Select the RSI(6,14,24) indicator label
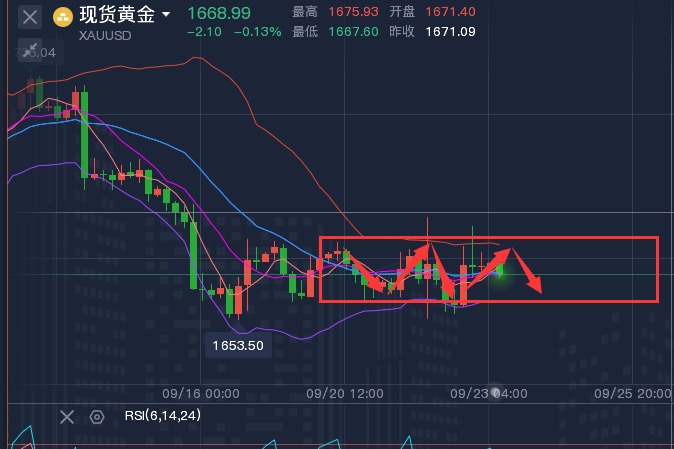The height and width of the screenshot is (449, 674). 161,416
